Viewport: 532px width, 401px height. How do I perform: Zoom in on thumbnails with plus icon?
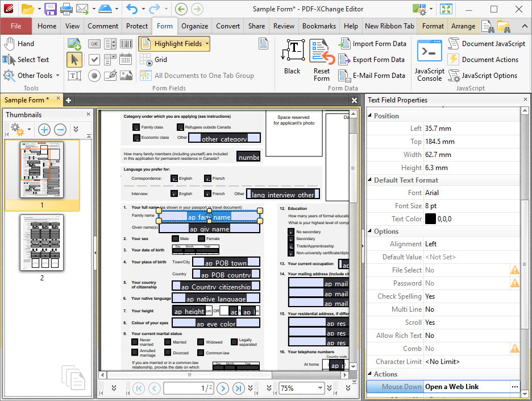click(44, 129)
